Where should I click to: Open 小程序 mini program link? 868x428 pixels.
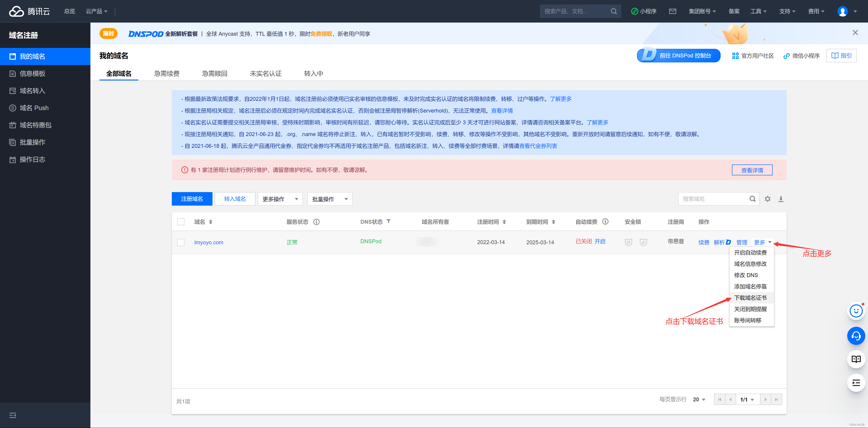[644, 11]
